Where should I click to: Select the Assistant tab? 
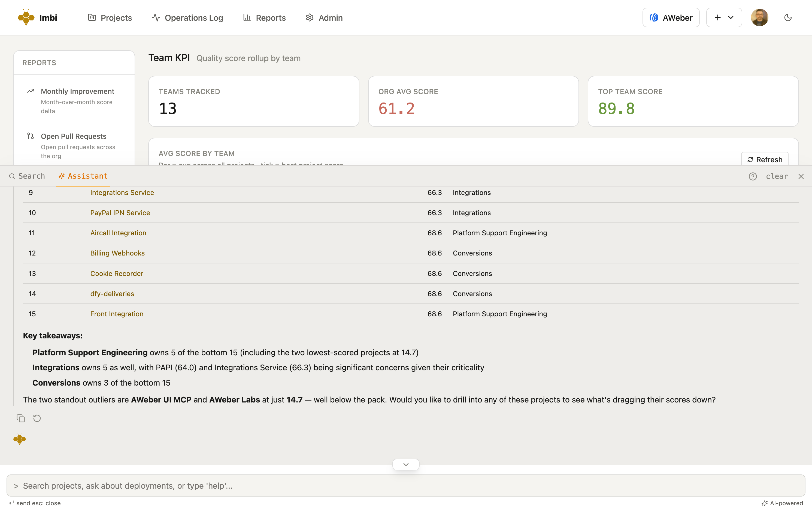click(x=83, y=176)
